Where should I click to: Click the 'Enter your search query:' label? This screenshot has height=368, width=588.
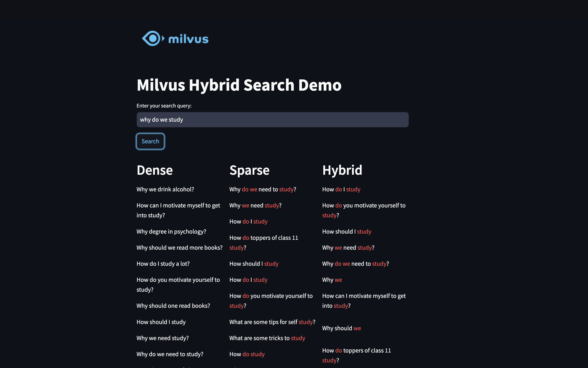(164, 106)
